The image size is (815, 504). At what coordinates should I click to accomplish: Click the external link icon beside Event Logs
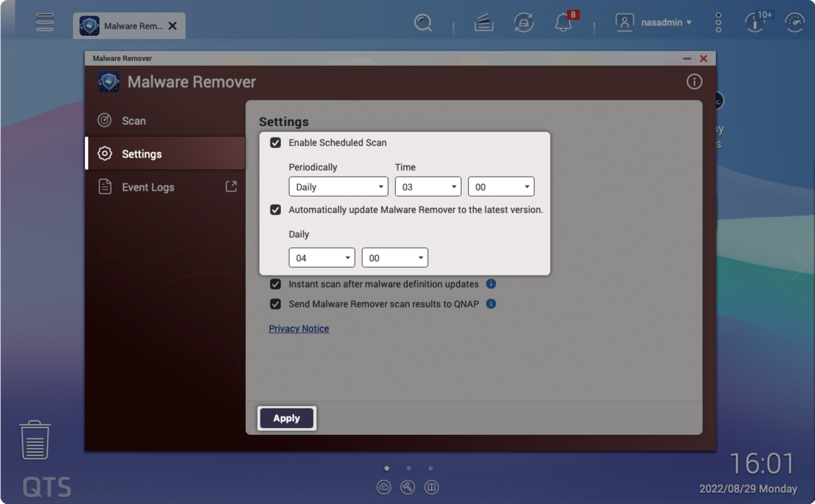click(231, 187)
